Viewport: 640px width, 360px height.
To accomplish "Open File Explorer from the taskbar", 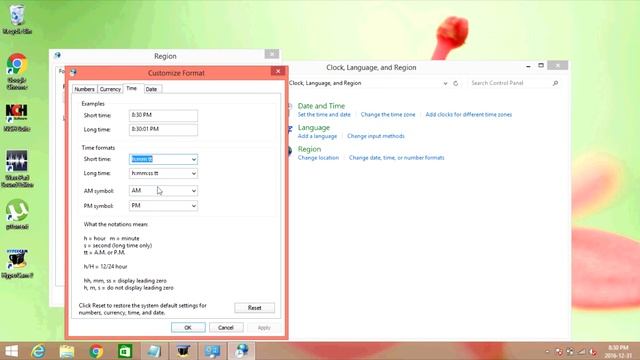I will [x=67, y=351].
